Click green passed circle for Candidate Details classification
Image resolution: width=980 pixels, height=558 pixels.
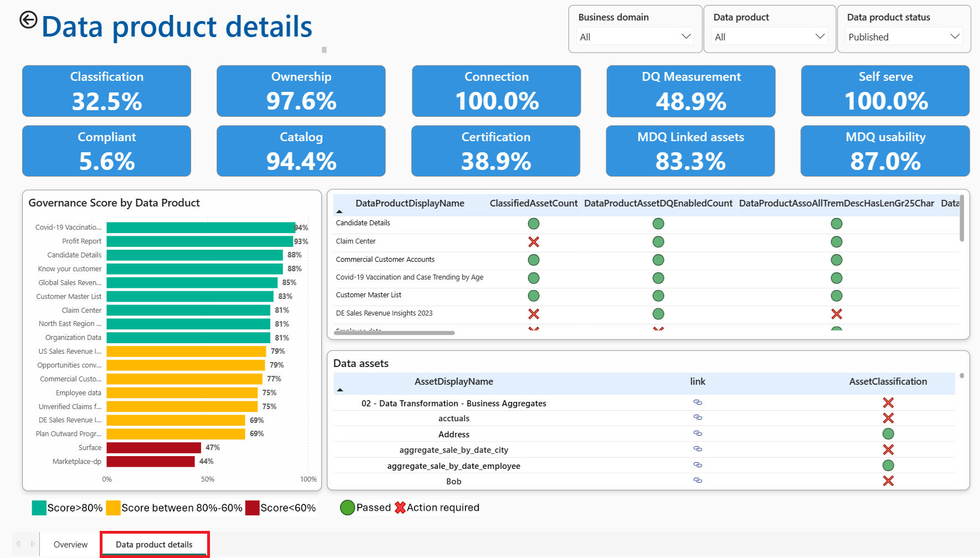[x=533, y=224]
